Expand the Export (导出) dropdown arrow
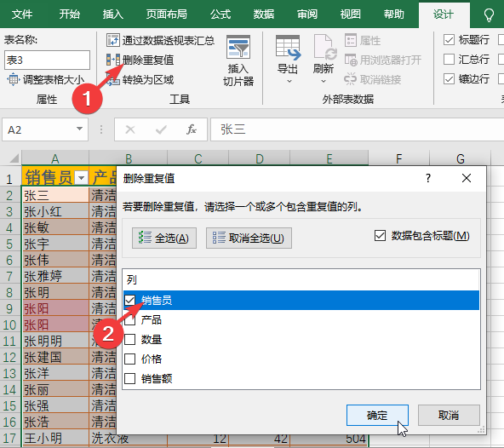Viewport: 504px width, 448px height. tap(289, 81)
